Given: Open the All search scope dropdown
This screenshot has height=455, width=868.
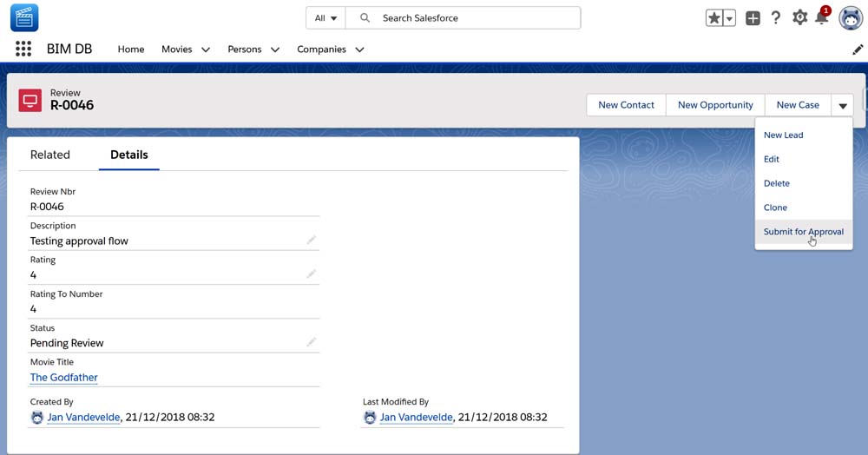Looking at the screenshot, I should (325, 17).
